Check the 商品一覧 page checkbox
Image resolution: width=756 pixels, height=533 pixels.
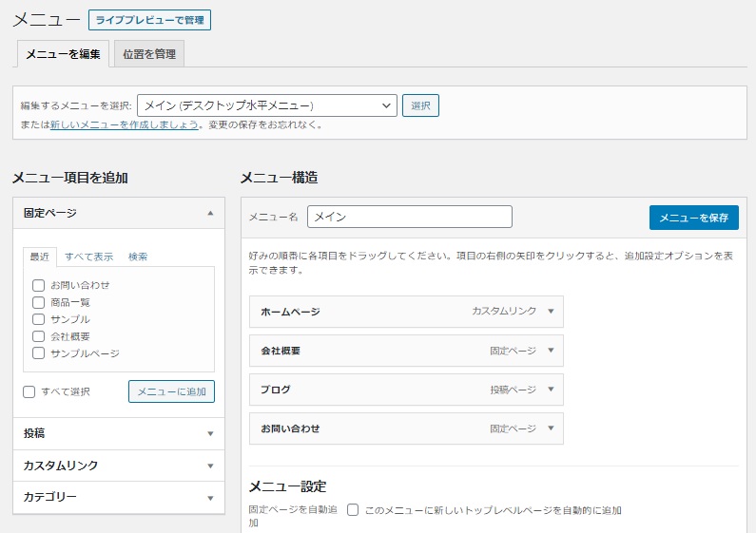click(38, 302)
